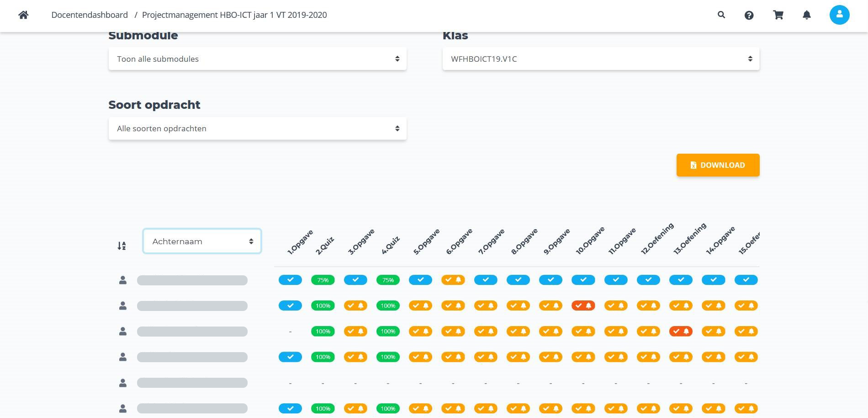The width and height of the screenshot is (868, 418).
Task: Open the second student's user icon
Action: [x=122, y=305]
